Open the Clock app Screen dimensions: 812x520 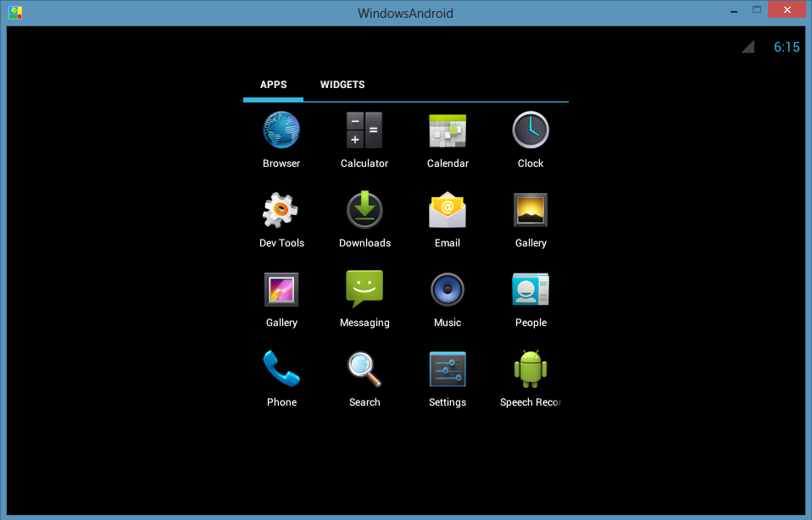[531, 130]
